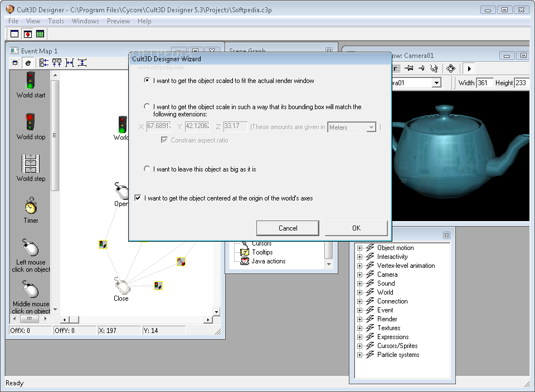Open the Help menu
This screenshot has width=535, height=392.
pos(144,21)
